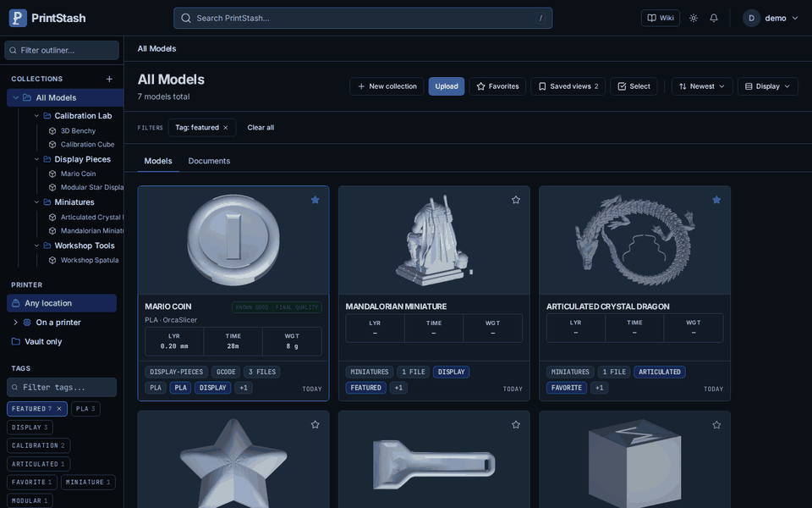Focus the Filter outliner input
The height and width of the screenshot is (508, 812).
(62, 50)
